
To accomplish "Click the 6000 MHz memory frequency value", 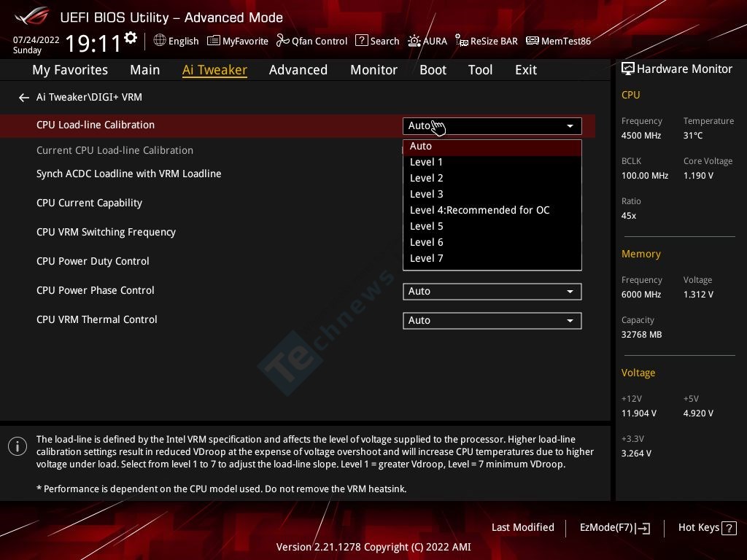I will tap(640, 295).
